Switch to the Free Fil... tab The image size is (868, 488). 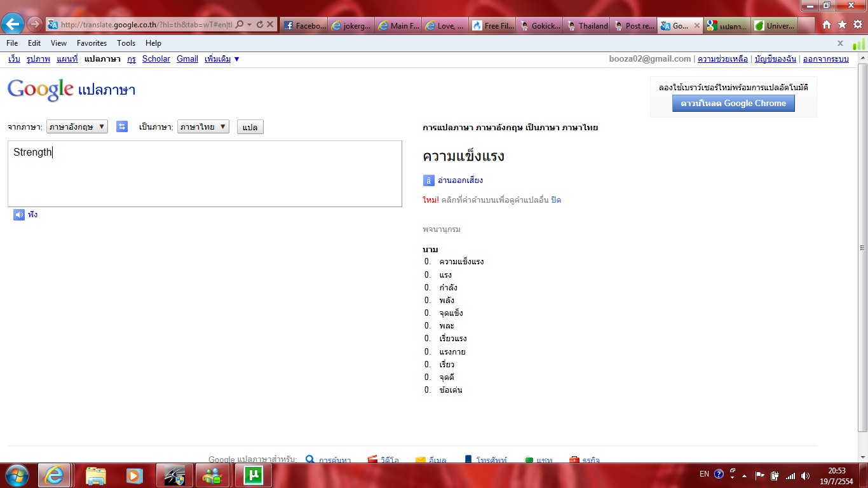[492, 25]
